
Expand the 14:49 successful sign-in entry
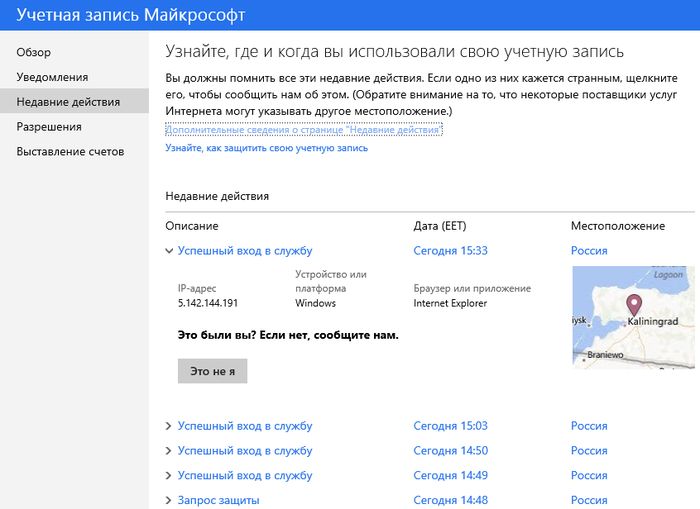click(x=245, y=476)
